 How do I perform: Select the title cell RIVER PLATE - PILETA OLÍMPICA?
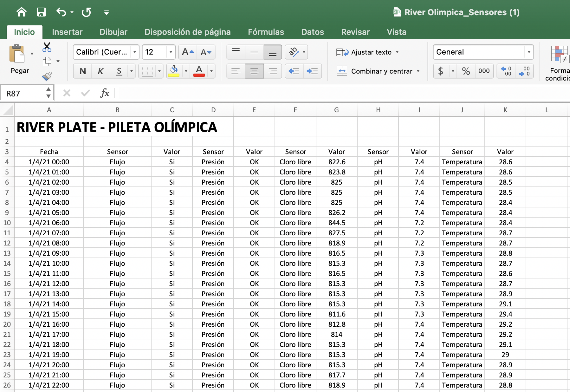(x=117, y=127)
